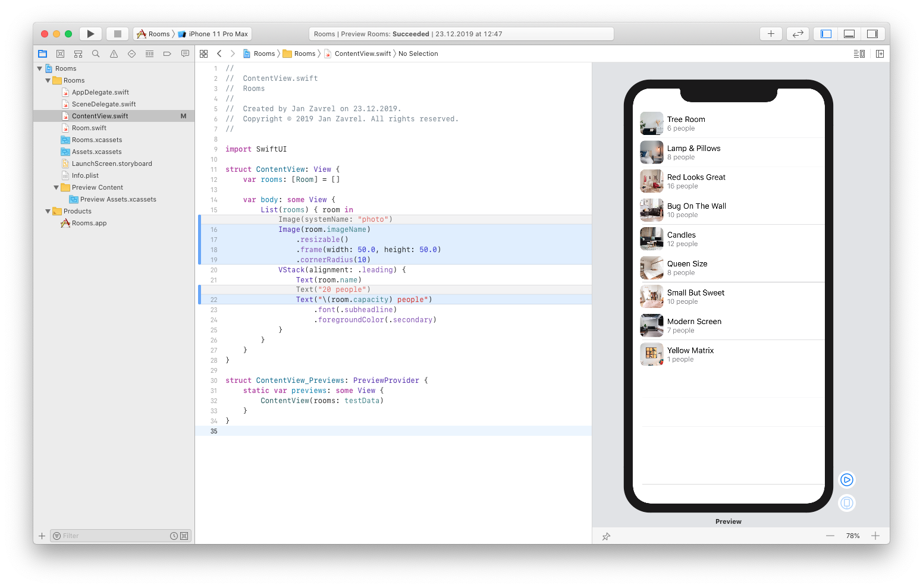Viewport: 923px width, 588px height.
Task: Hide the Navigator panel
Action: (x=825, y=34)
